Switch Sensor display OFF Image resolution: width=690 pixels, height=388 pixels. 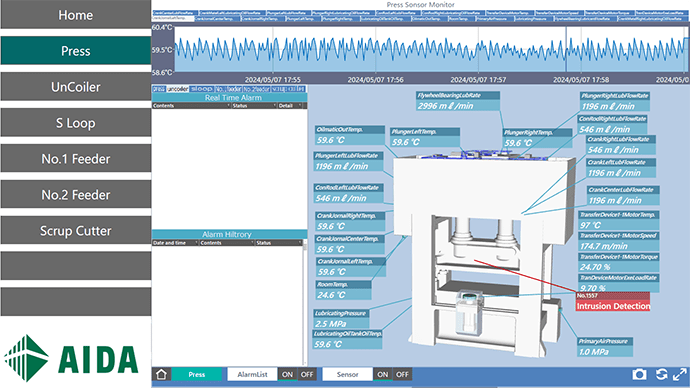[402, 374]
